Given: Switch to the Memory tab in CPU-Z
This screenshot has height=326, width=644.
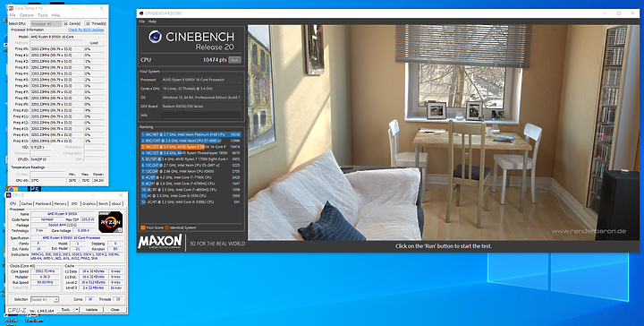Looking at the screenshot, I should click(x=61, y=203).
